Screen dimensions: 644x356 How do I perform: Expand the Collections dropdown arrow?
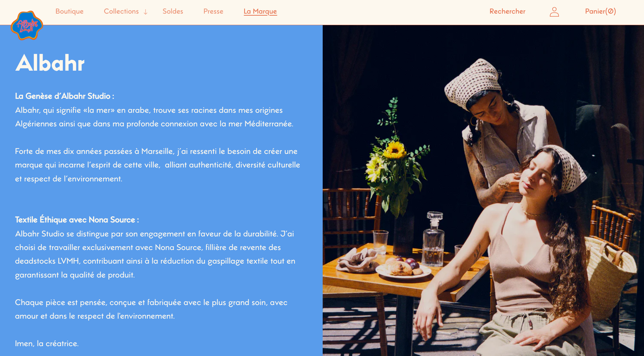click(146, 12)
